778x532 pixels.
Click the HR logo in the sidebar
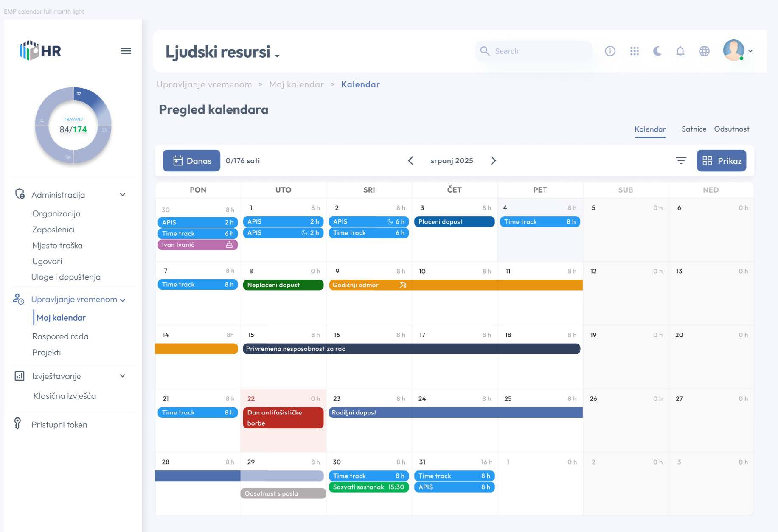tap(40, 51)
